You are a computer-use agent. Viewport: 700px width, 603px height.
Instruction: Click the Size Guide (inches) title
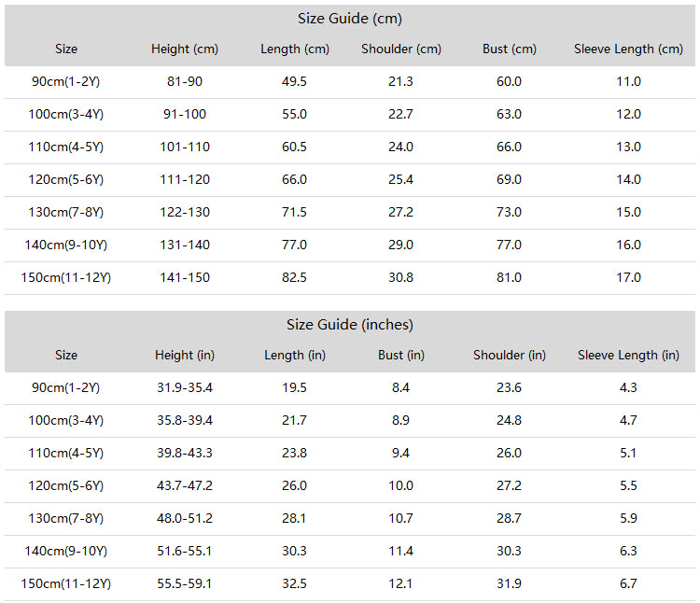tap(350, 325)
